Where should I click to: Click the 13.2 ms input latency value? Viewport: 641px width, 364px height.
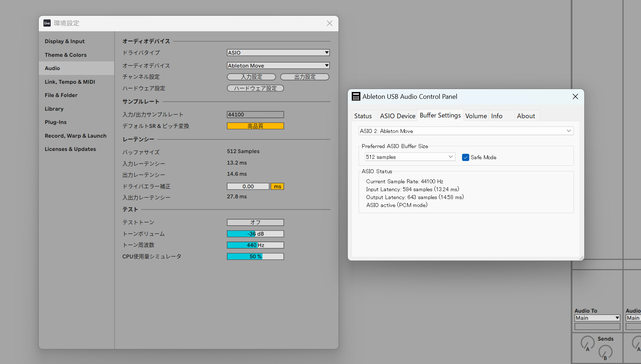tap(237, 163)
